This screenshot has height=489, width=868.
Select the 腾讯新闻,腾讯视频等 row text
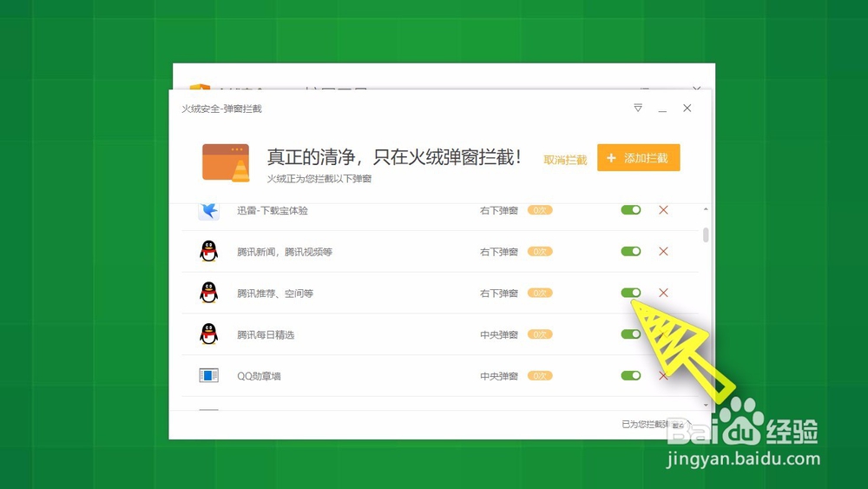285,252
